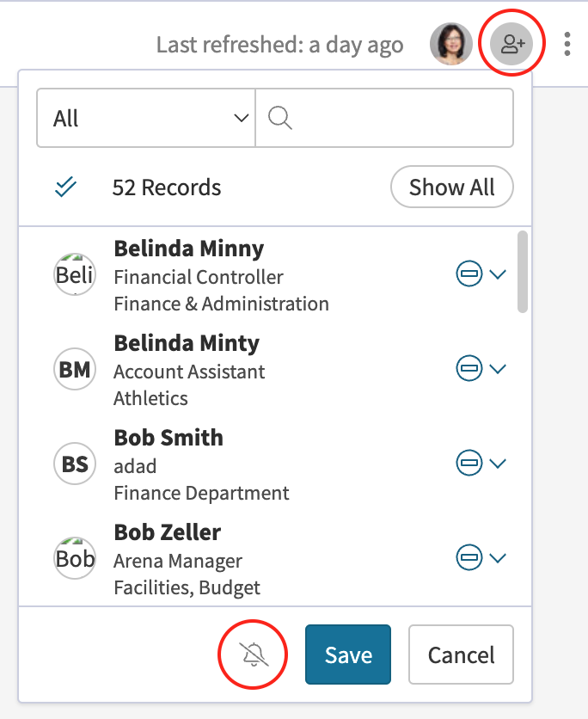Click Belinda Minty's permission circle icon
Viewport: 588px width, 719px height.
point(469,368)
